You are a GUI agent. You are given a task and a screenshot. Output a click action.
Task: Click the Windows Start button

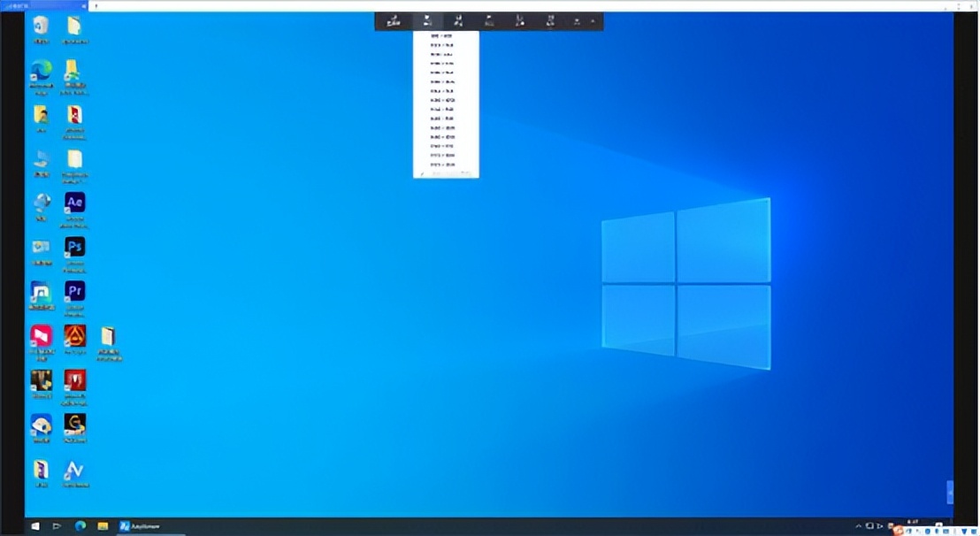(35, 526)
